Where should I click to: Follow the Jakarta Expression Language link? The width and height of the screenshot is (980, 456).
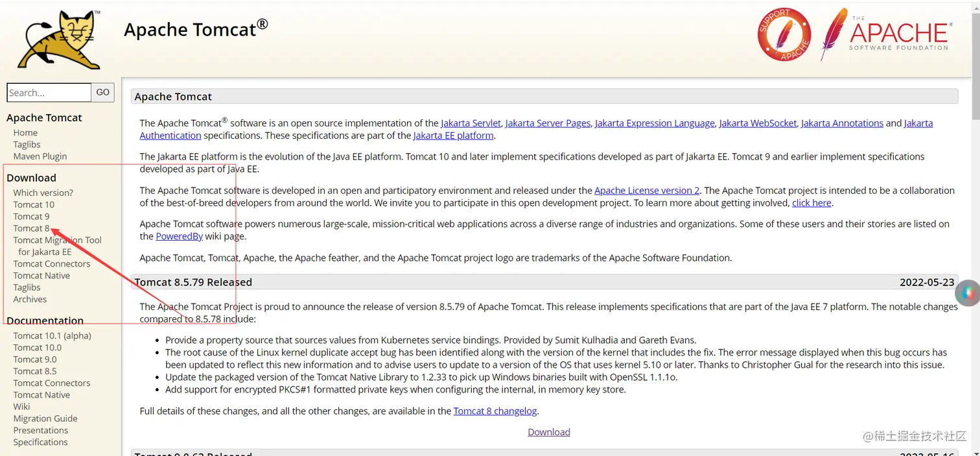(x=655, y=123)
